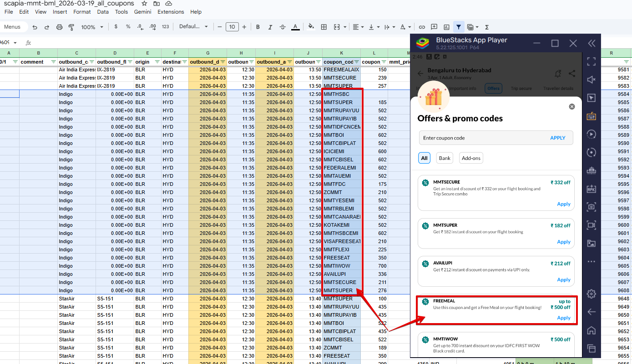This screenshot has width=632, height=364.
Task: Open the zoom 100% dropdown
Action: 92,27
